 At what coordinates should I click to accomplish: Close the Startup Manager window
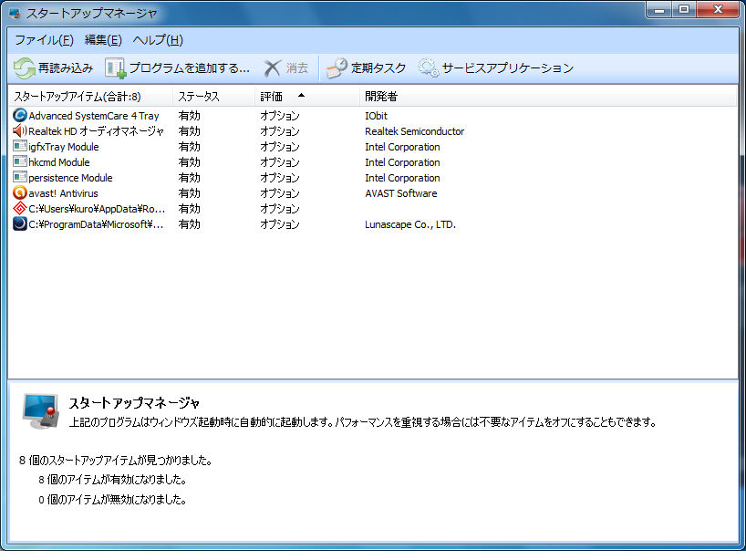718,9
